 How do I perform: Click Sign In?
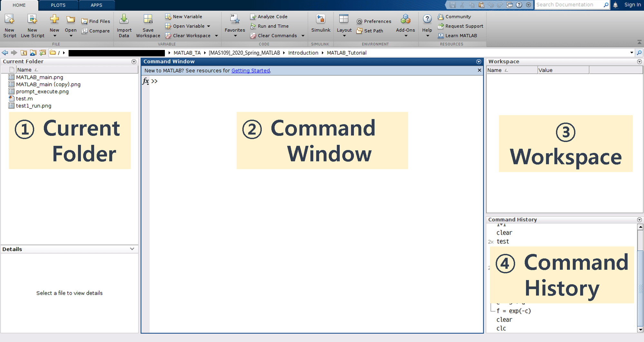(x=632, y=5)
